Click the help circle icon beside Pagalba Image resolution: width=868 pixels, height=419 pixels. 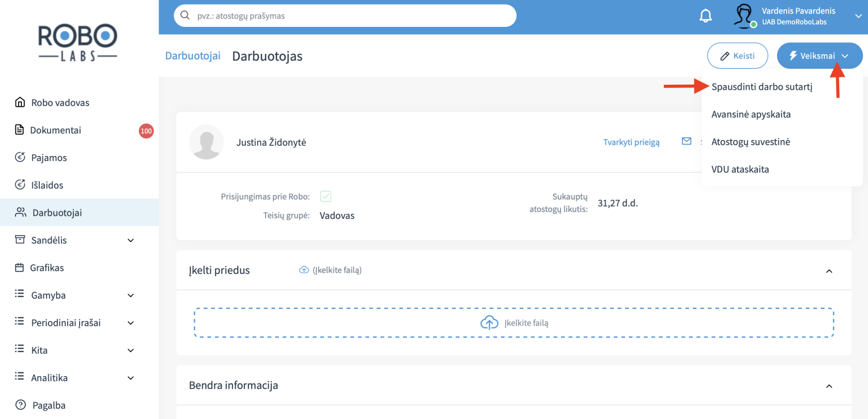point(21,405)
